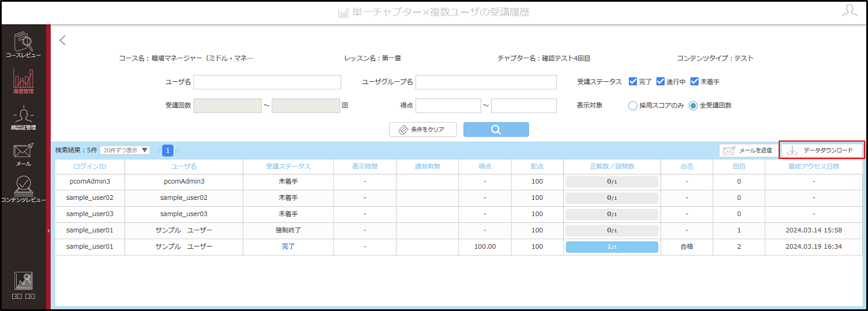Viewport: 868px width, 311px height.
Task: Click the 受講回数 minimum field
Action: click(228, 105)
